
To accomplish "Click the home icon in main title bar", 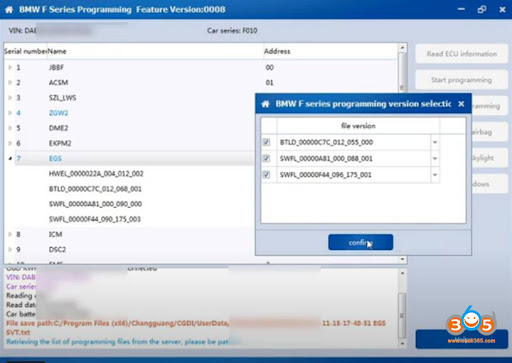I will coord(9,10).
